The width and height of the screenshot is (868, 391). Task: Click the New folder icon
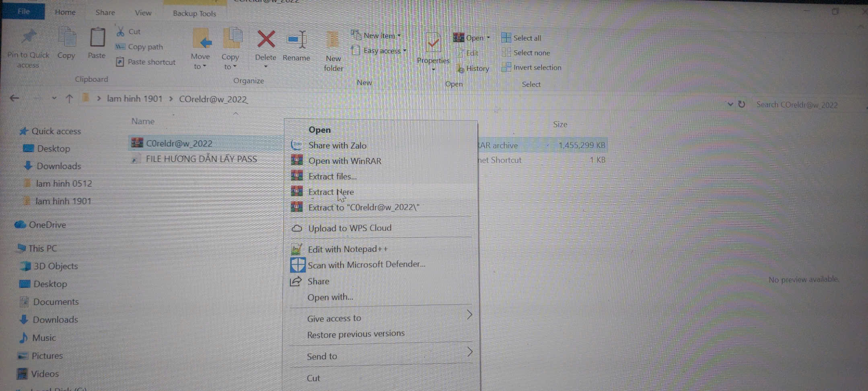tap(333, 40)
